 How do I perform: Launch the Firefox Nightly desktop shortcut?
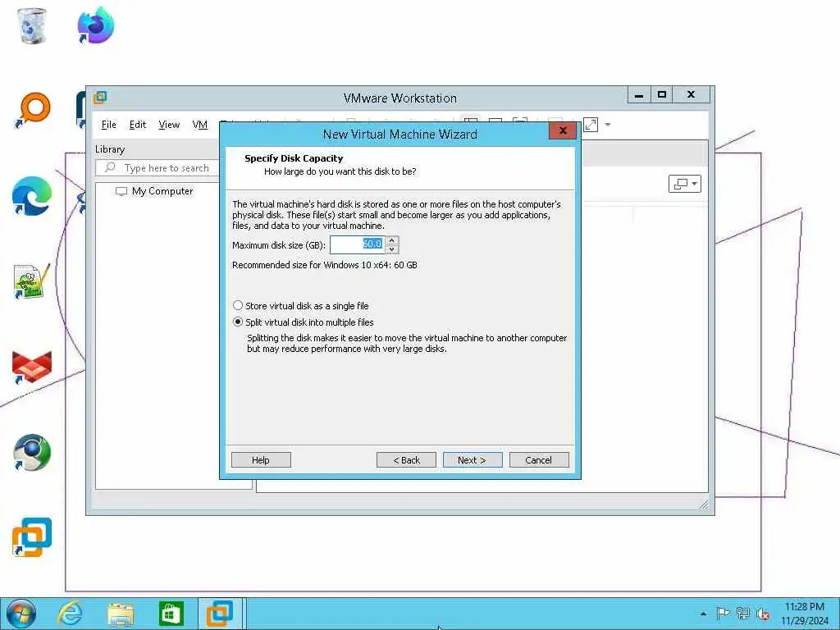95,25
